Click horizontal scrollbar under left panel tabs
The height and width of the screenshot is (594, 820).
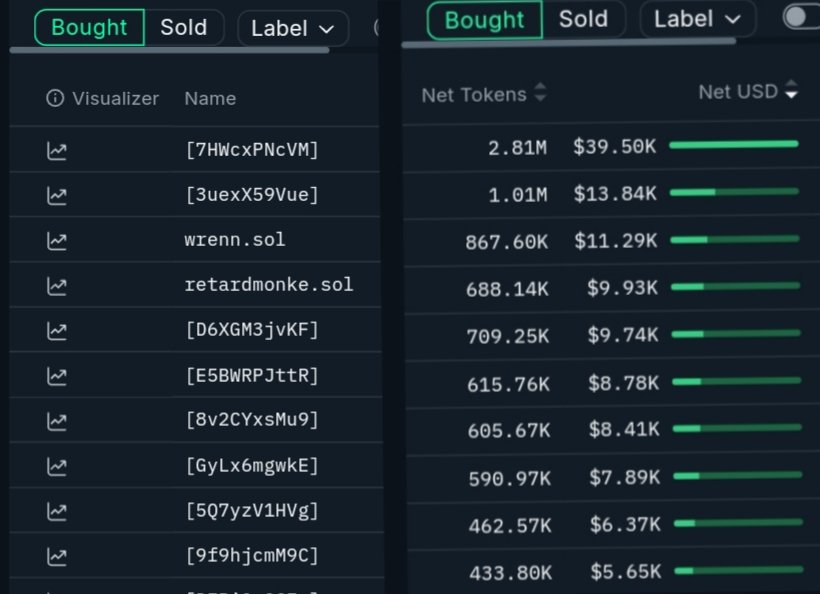tap(169, 50)
